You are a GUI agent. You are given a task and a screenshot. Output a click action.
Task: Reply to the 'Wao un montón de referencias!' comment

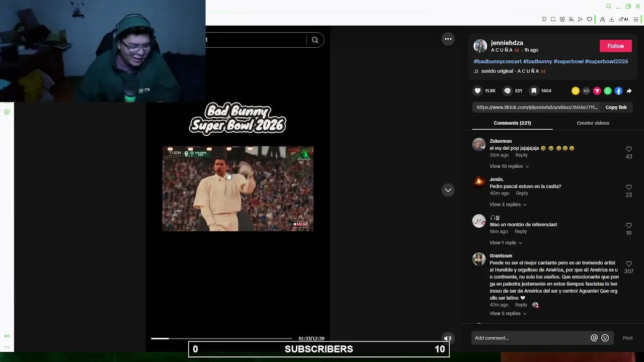pos(521,231)
